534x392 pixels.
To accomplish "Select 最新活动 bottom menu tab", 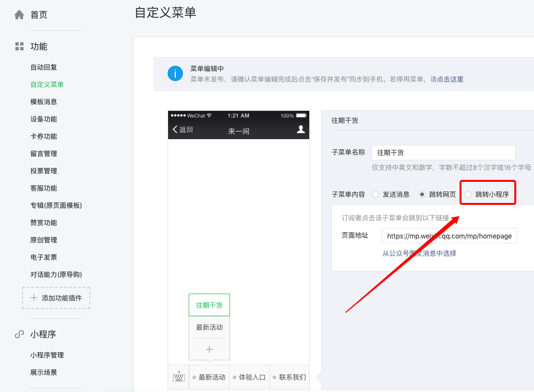I will point(209,377).
